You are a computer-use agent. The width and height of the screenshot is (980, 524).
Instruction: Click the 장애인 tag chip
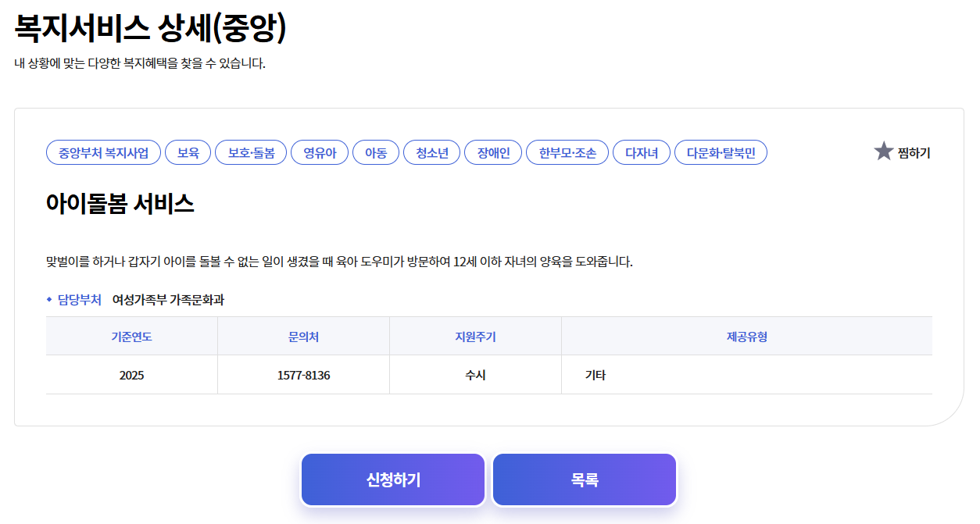(x=493, y=153)
